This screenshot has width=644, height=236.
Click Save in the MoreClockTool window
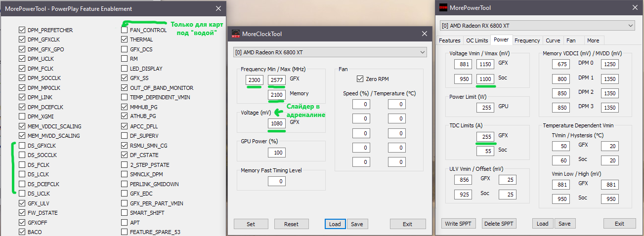[357, 224]
